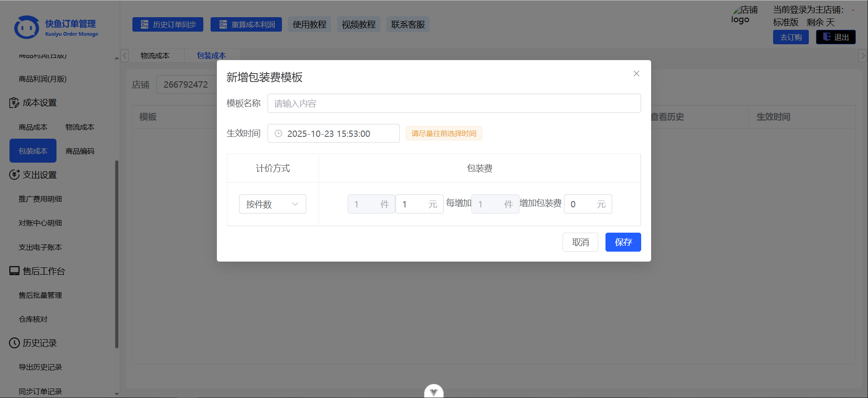The width and height of the screenshot is (868, 398).
Task: Click the 售后工作台 monitor icon
Action: click(x=14, y=271)
